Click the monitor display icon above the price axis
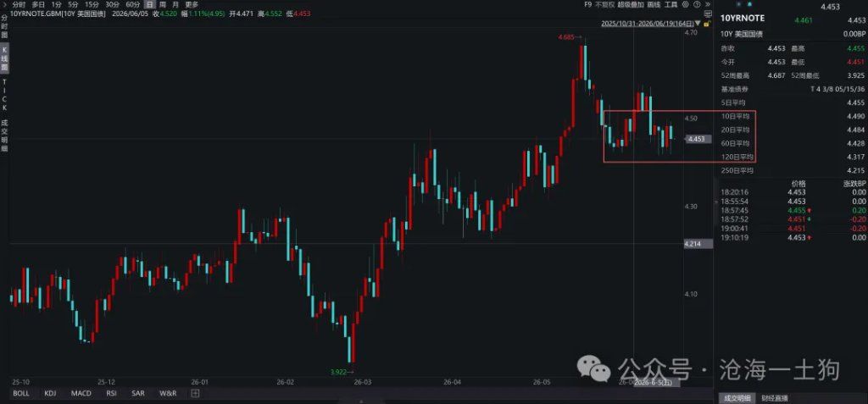The image size is (868, 404). [708, 14]
